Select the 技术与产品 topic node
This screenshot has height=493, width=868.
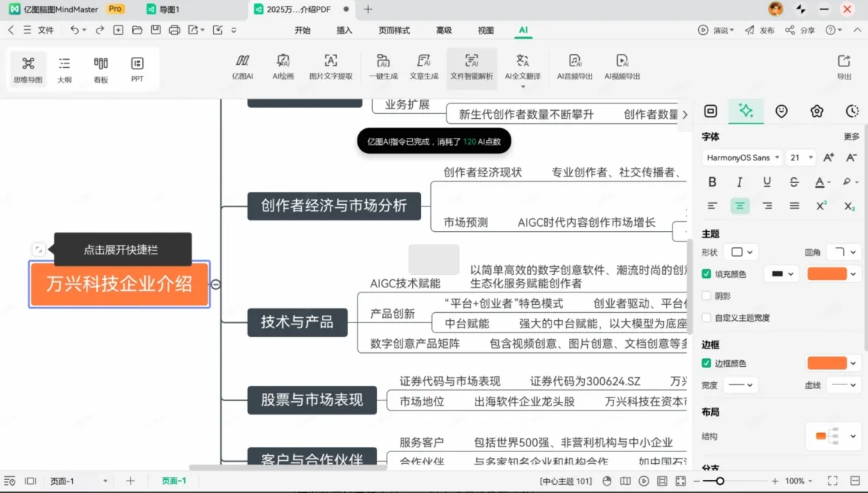pos(298,322)
